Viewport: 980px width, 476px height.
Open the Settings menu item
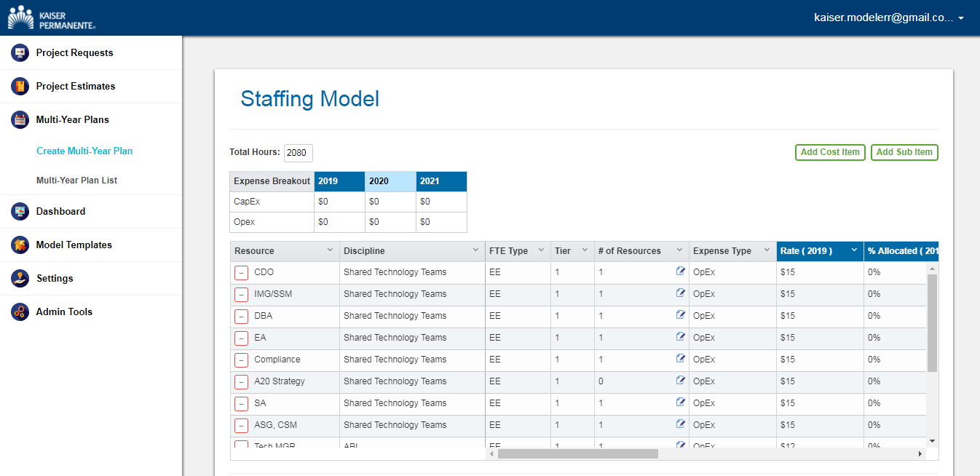pos(55,278)
